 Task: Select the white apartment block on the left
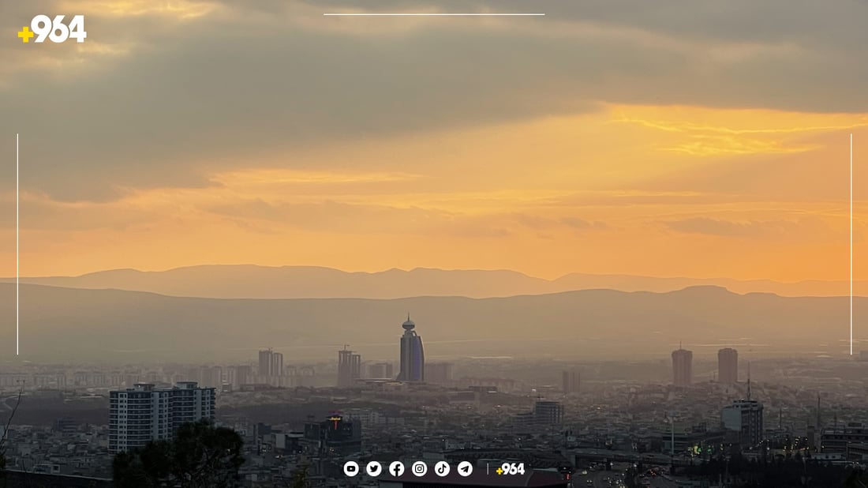161,416
